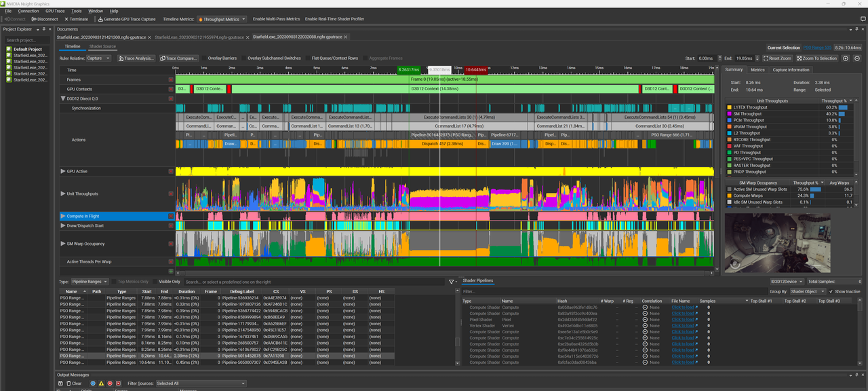Open the Filter Sources Selected All dropdown
This screenshot has width=868, height=391.
200,384
